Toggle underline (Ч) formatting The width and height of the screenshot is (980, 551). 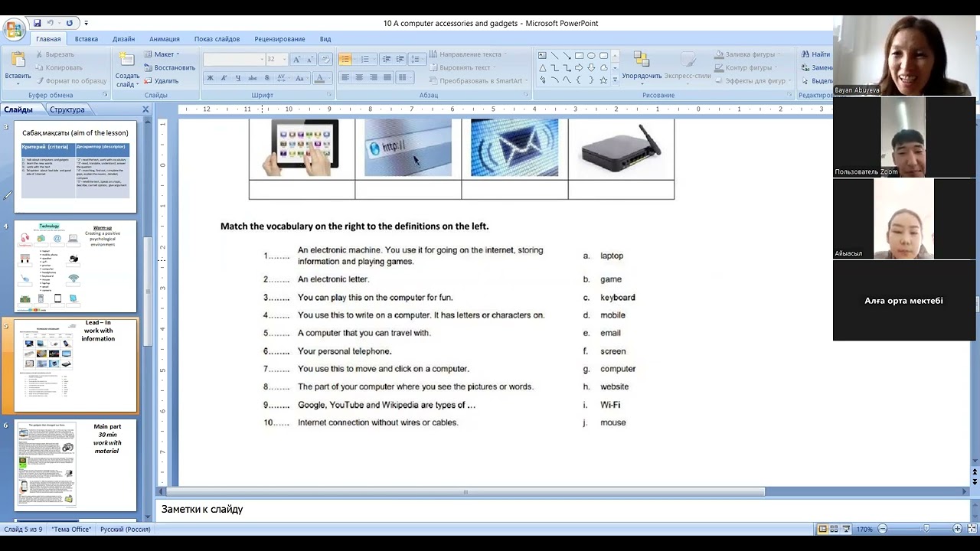point(238,78)
